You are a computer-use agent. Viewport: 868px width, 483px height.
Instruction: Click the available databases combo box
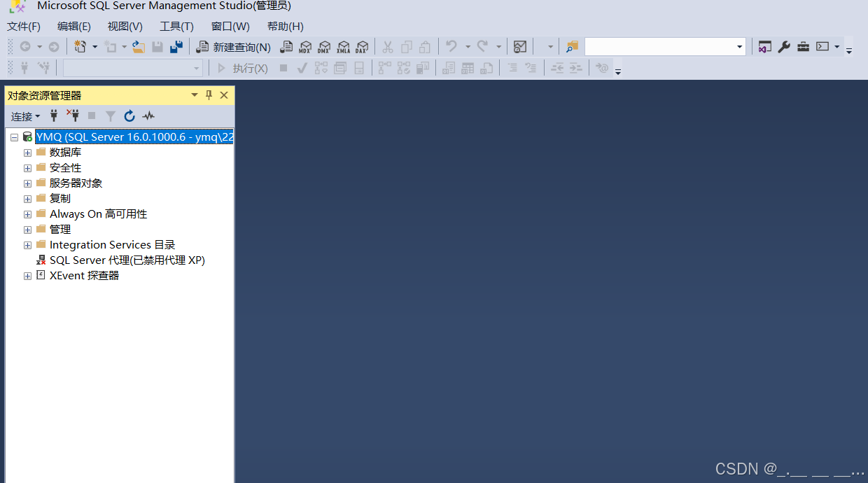pyautogui.click(x=132, y=68)
